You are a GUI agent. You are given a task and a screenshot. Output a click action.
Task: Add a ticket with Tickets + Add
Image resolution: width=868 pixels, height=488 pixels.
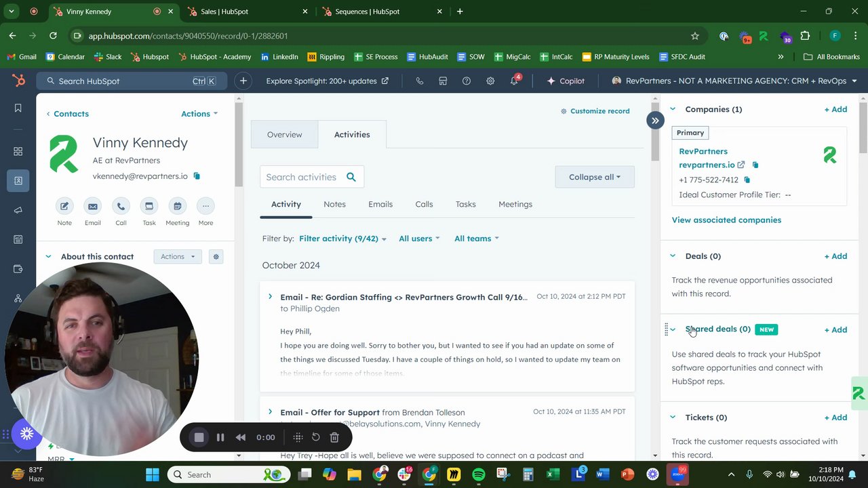(x=835, y=418)
